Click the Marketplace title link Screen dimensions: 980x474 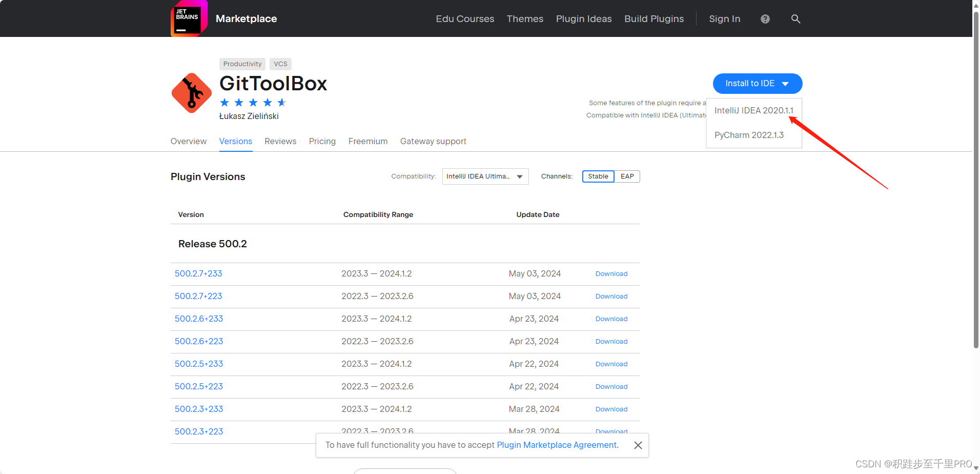point(246,19)
